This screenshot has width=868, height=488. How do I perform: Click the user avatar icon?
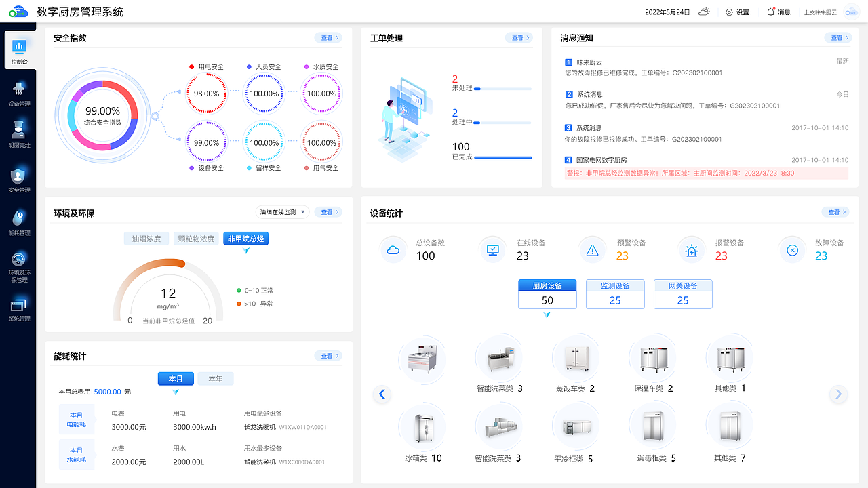850,12
